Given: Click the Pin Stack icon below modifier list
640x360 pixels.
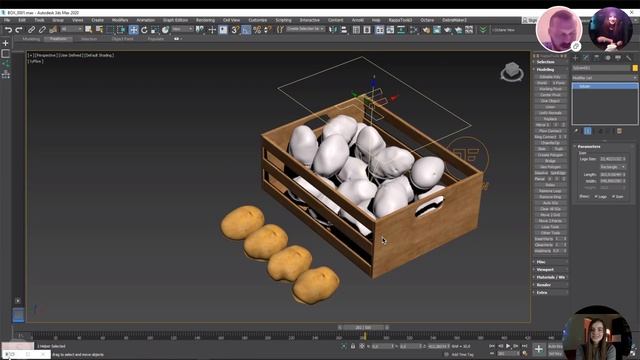Looking at the screenshot, I should (x=576, y=131).
